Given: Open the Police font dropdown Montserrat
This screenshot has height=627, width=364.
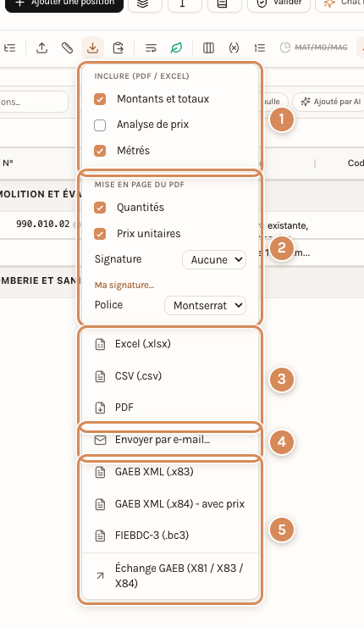Looking at the screenshot, I should click(206, 306).
